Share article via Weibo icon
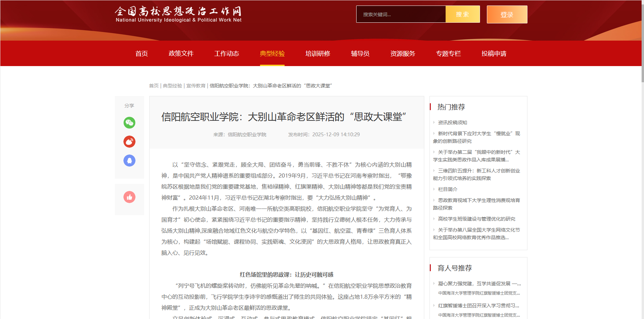644x319 pixels. (129, 141)
